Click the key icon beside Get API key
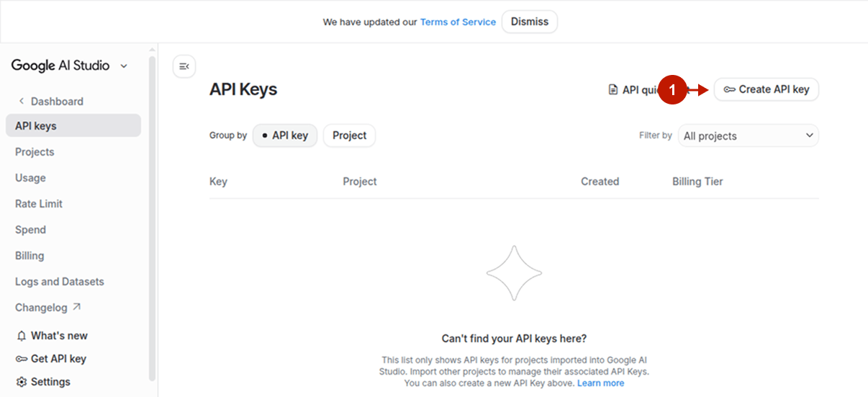Screen dimensions: 868x397 [x=22, y=359]
